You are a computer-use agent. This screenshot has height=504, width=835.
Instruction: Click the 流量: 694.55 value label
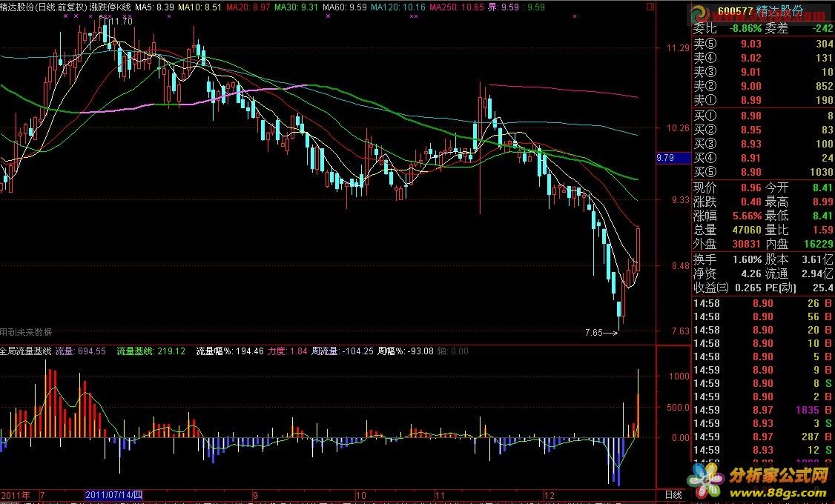(x=80, y=351)
